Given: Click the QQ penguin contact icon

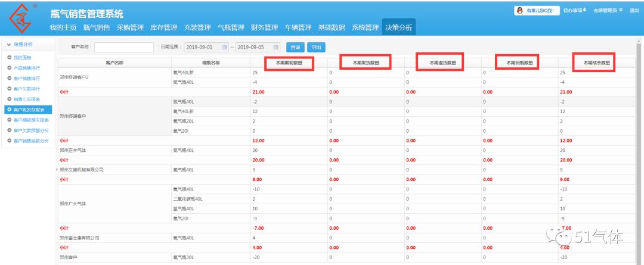Looking at the screenshot, I should tap(519, 11).
